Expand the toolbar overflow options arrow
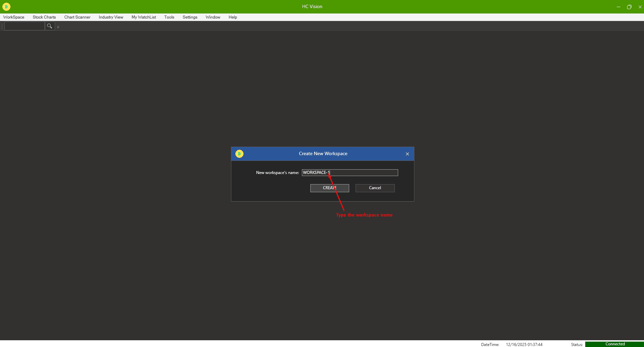The image size is (644, 347). [x=58, y=27]
